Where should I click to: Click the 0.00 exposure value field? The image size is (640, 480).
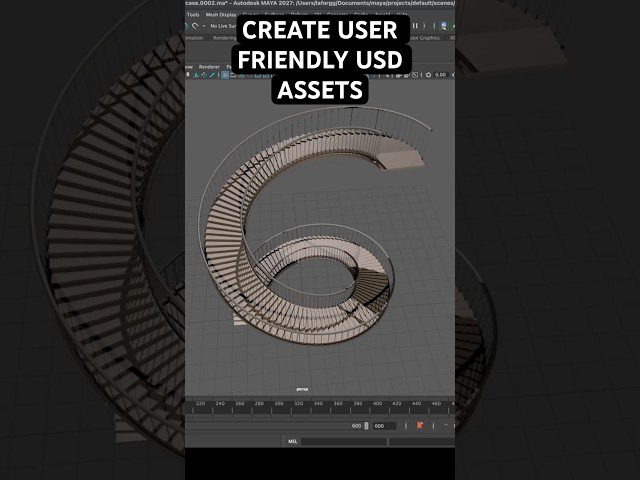[440, 75]
